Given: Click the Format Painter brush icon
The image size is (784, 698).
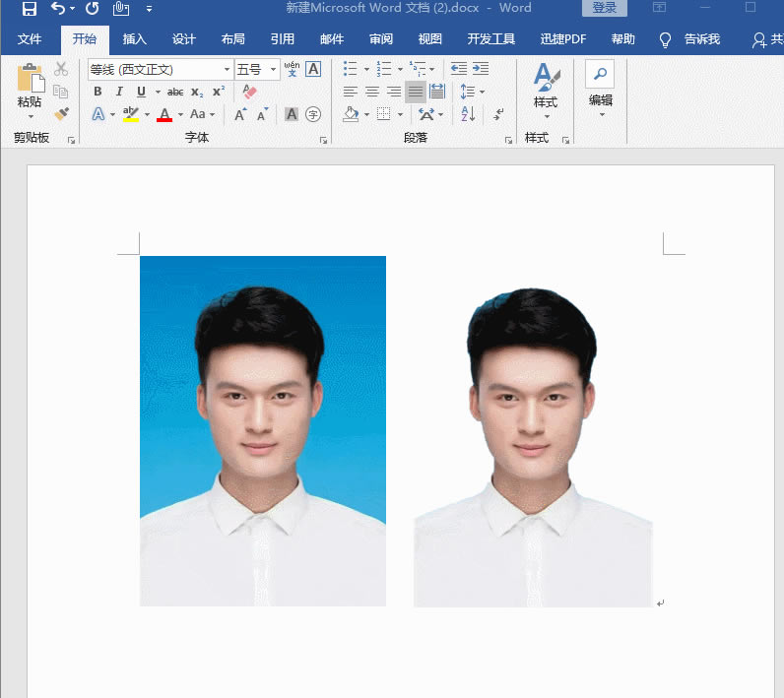Looking at the screenshot, I should (x=61, y=114).
